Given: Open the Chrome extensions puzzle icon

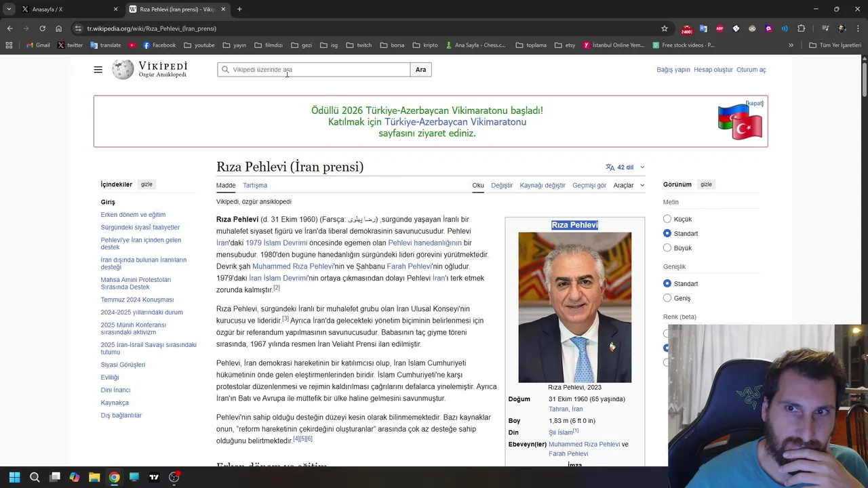Looking at the screenshot, I should (x=802, y=28).
